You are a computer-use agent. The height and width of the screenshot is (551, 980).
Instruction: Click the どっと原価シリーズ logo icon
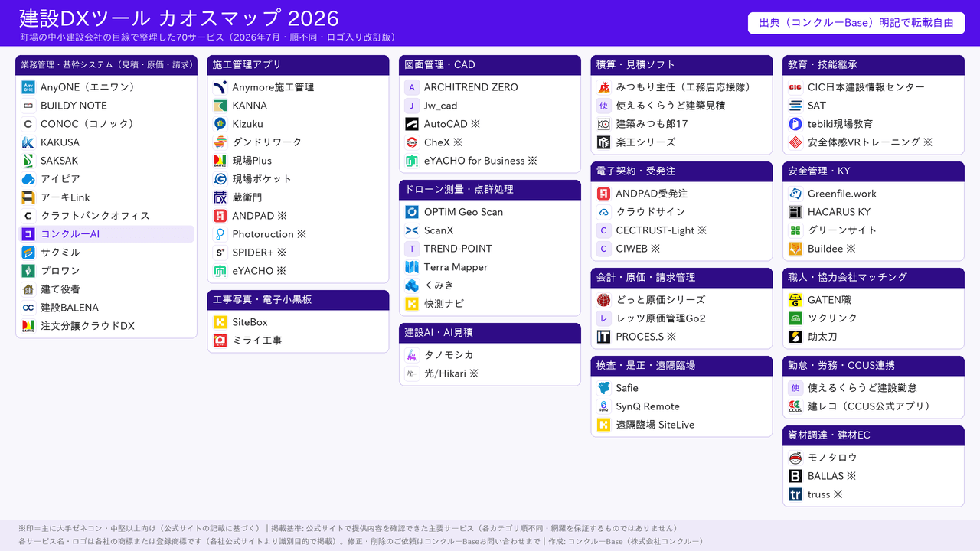[x=604, y=300]
